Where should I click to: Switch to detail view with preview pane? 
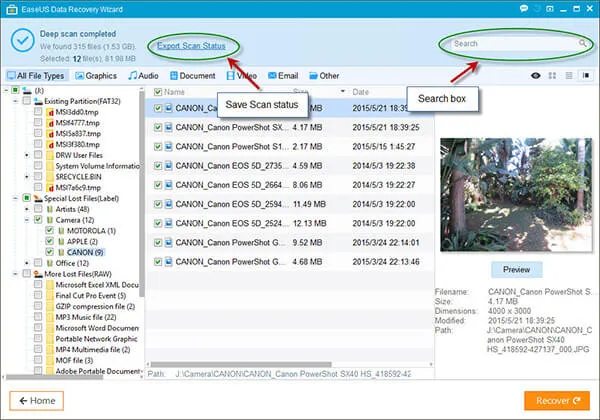click(585, 75)
